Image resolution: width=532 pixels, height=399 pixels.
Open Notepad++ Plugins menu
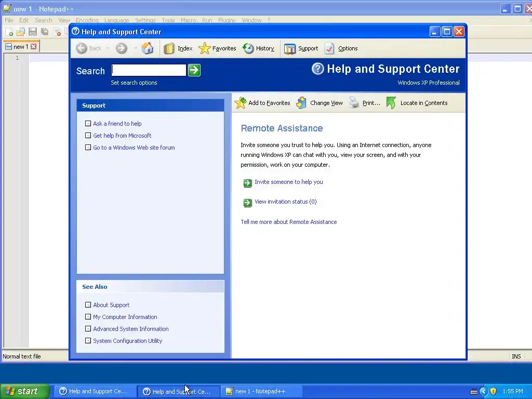point(227,20)
